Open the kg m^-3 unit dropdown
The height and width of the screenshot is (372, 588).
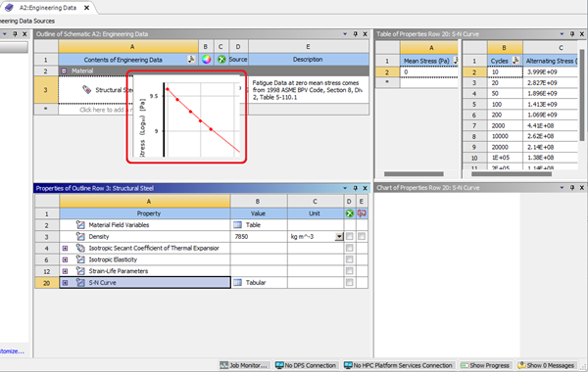(x=339, y=236)
